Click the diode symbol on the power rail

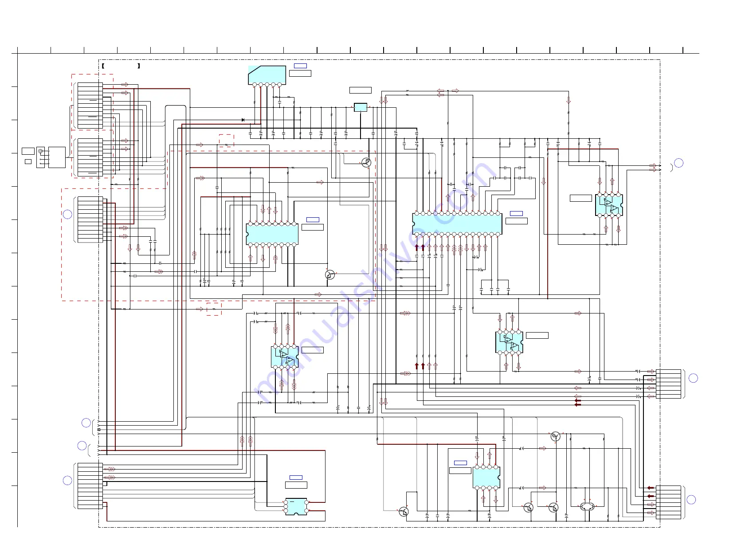(x=243, y=120)
